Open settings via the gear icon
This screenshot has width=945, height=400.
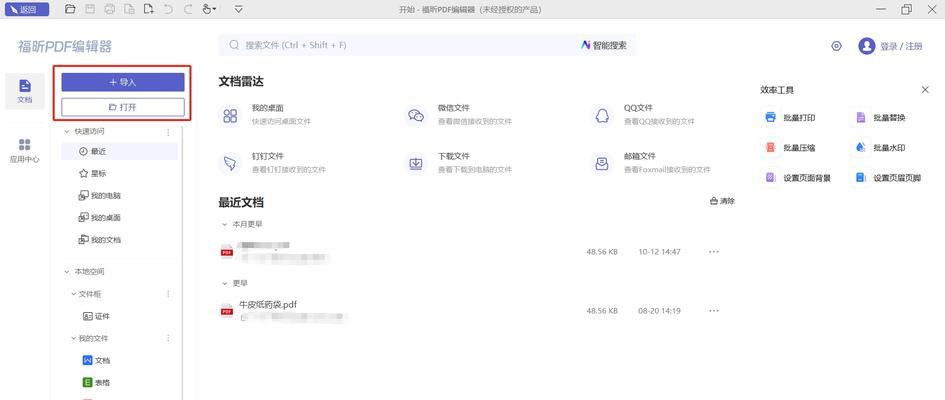pos(836,46)
